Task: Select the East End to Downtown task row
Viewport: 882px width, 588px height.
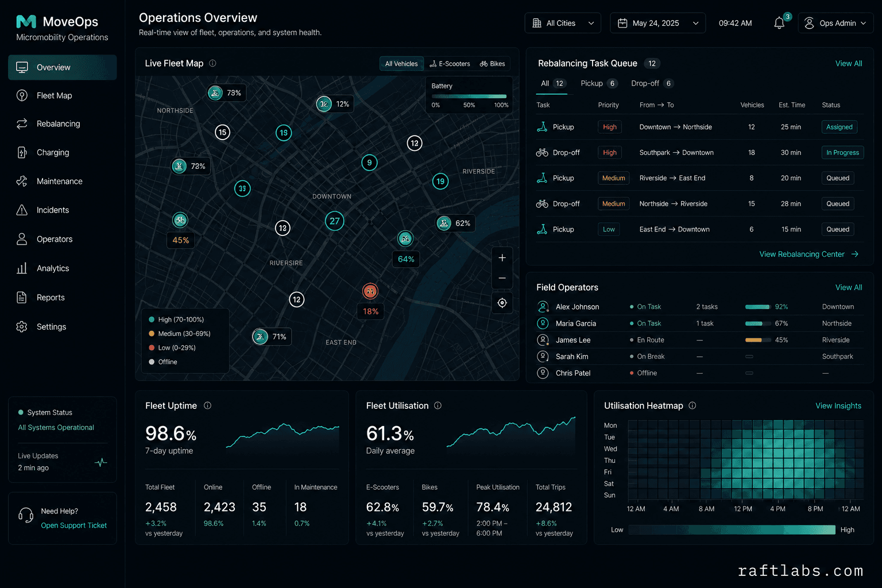Action: coord(699,229)
